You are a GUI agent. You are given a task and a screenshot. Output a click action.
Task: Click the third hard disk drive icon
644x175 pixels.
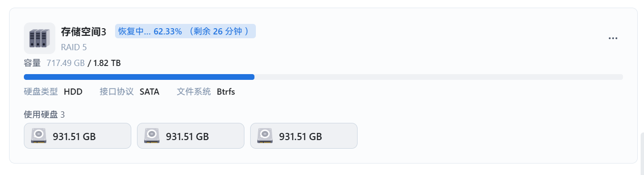pyautogui.click(x=265, y=136)
